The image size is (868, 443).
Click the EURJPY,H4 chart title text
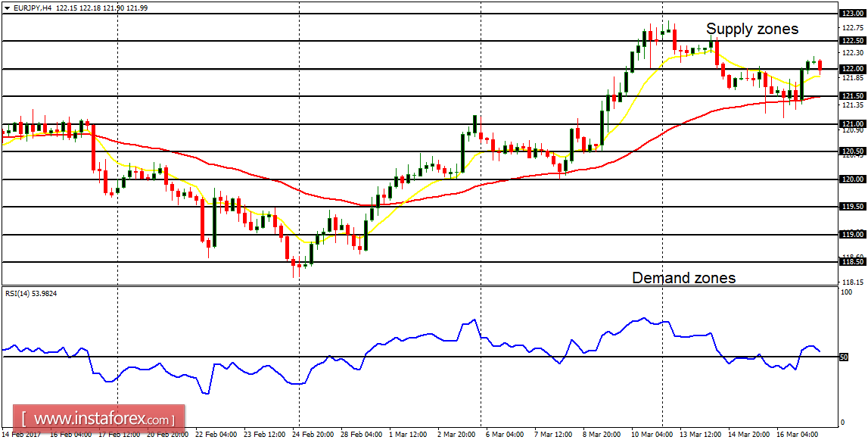[33, 7]
